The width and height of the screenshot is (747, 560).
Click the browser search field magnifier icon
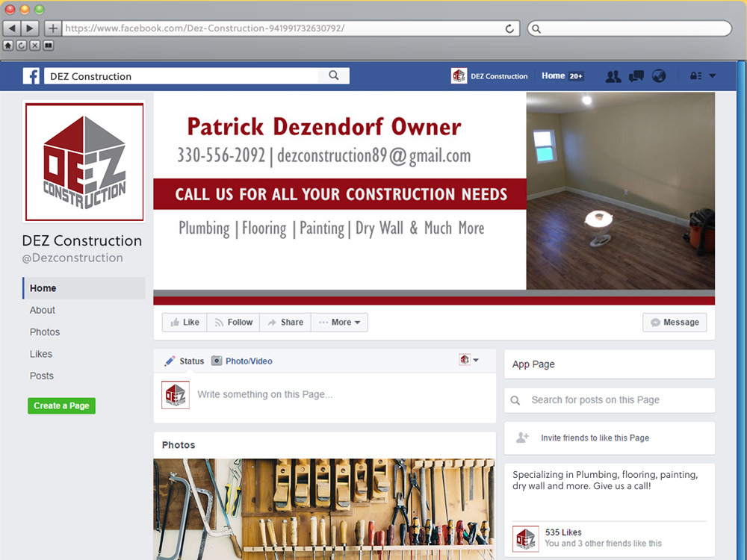(536, 28)
